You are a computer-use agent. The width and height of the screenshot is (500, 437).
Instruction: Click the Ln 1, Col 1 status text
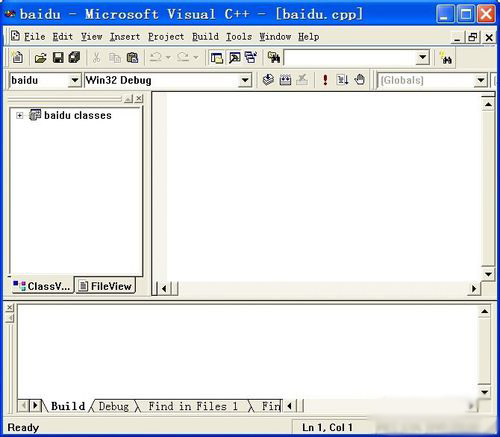coord(327,427)
